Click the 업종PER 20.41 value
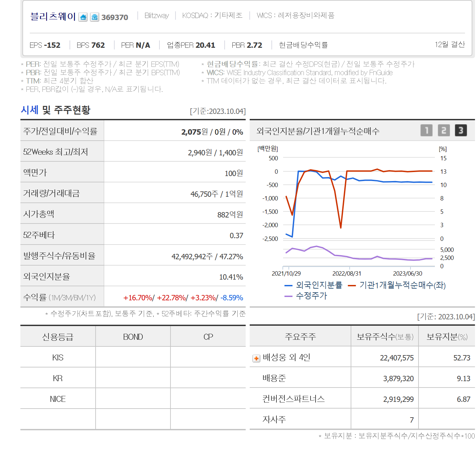The image size is (476, 457). tap(191, 45)
